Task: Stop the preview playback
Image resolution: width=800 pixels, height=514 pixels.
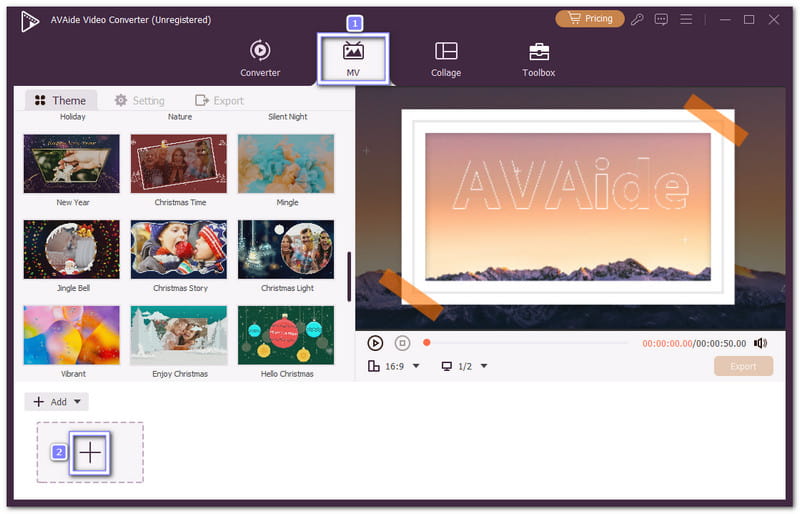Action: click(403, 343)
